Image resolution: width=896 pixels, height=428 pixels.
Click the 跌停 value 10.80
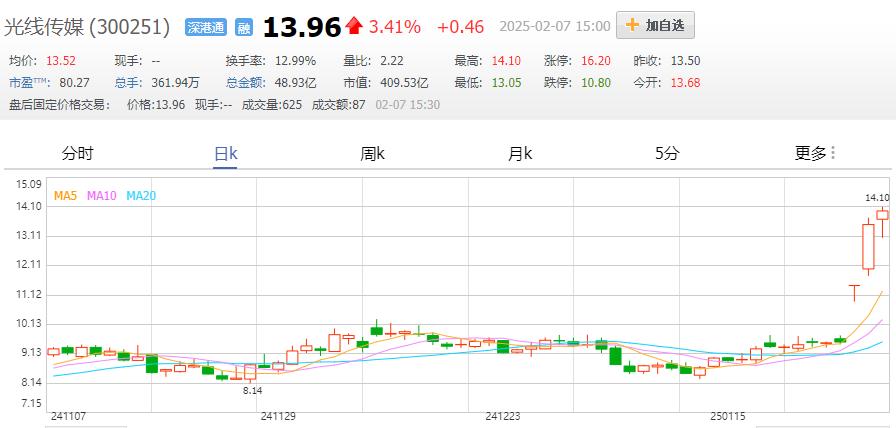click(x=596, y=83)
